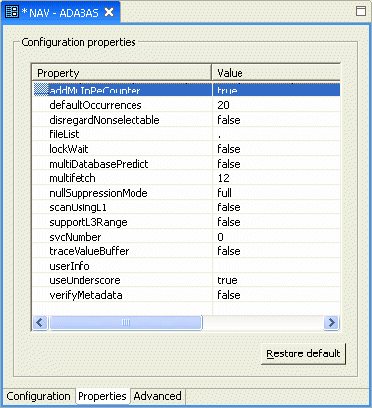Click the left scroll arrow
The image size is (372, 408).
coord(40,322)
